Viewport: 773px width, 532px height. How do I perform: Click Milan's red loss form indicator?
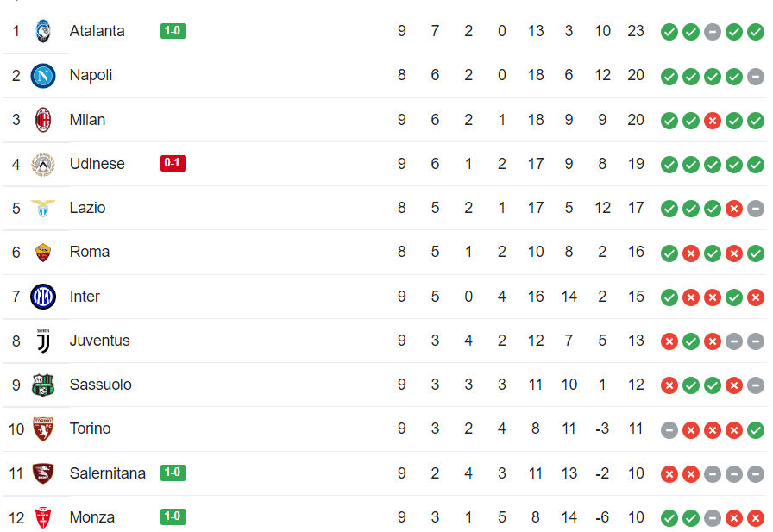click(713, 121)
